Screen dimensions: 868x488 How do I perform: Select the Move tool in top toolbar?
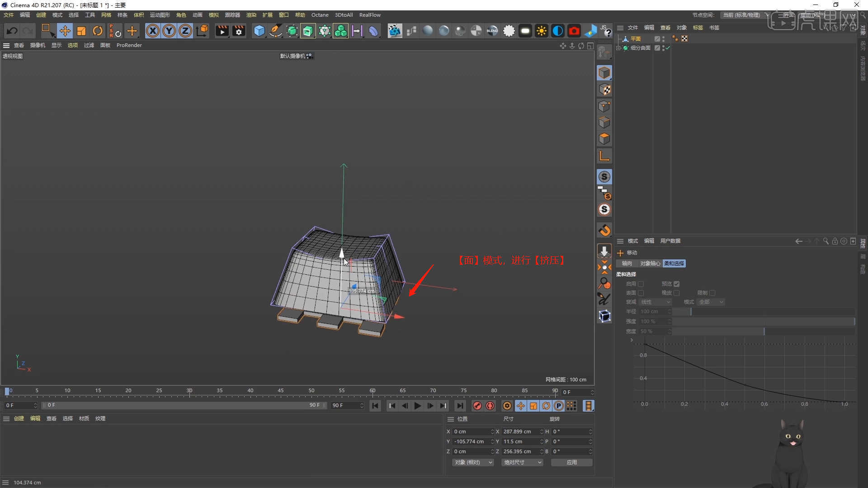(x=65, y=31)
